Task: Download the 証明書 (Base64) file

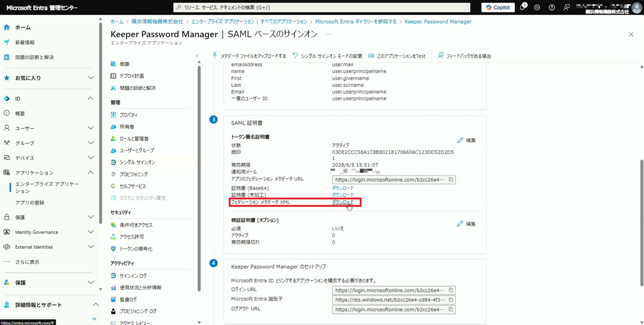Action: pyautogui.click(x=342, y=188)
